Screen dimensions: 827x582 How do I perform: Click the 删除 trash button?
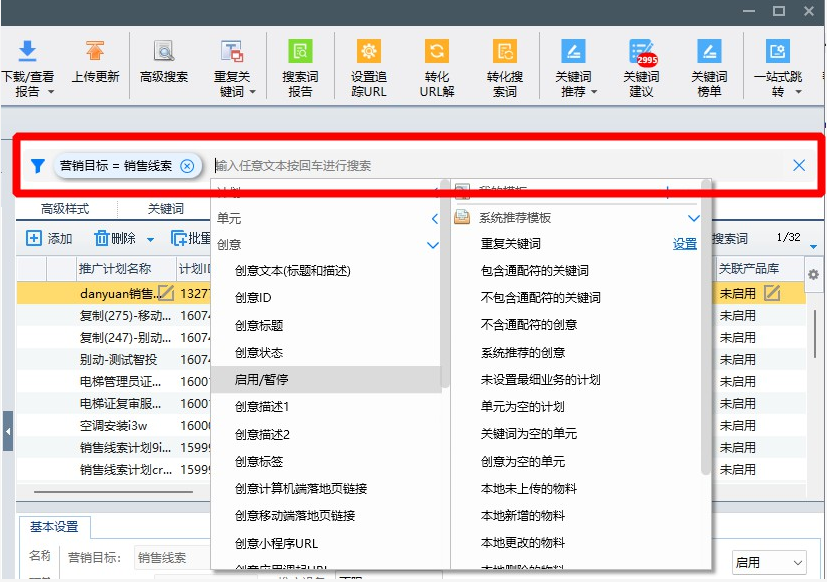[116, 238]
